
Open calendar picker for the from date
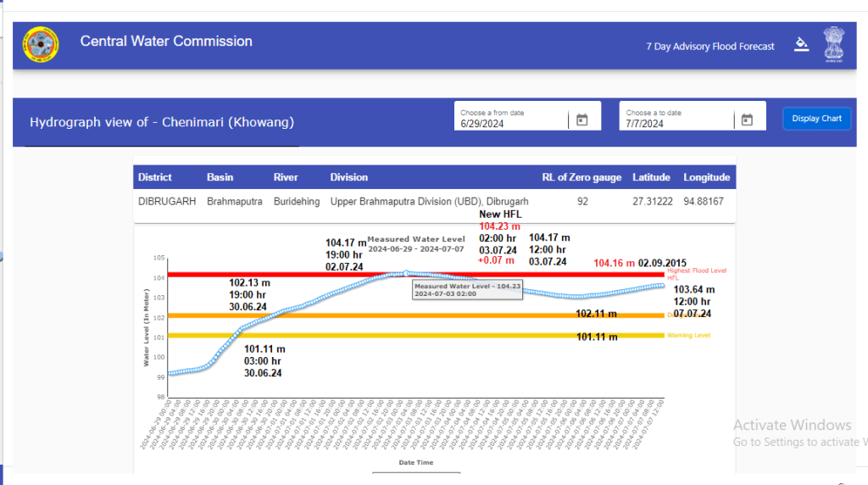(x=581, y=120)
